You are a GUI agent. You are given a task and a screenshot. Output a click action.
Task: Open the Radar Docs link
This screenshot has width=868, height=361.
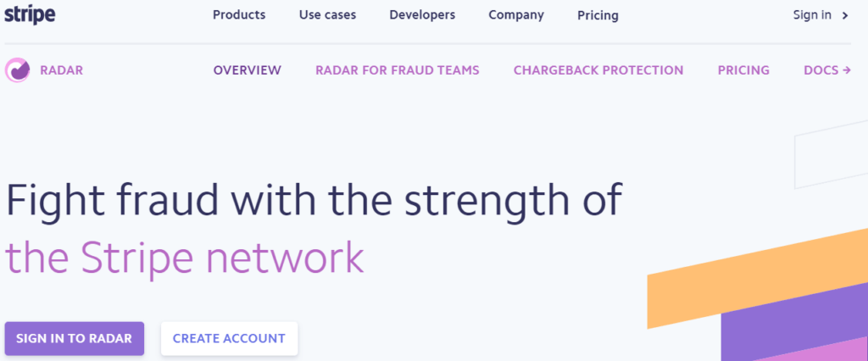[x=827, y=70]
